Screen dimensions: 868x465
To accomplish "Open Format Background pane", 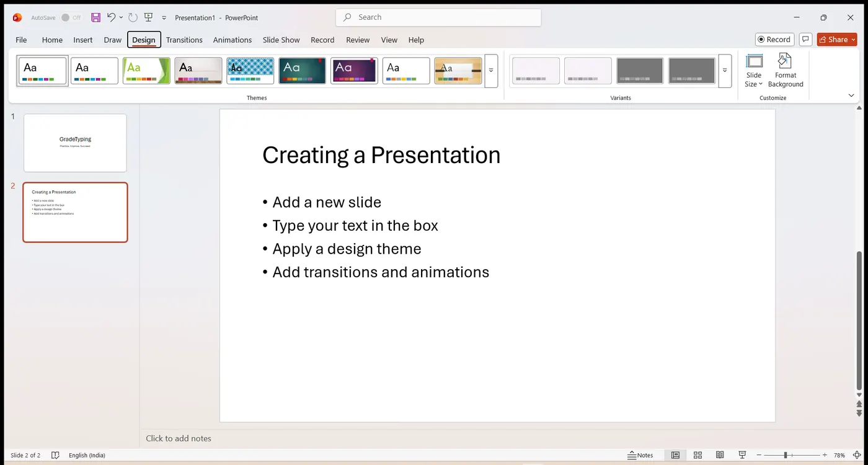I will click(x=786, y=71).
